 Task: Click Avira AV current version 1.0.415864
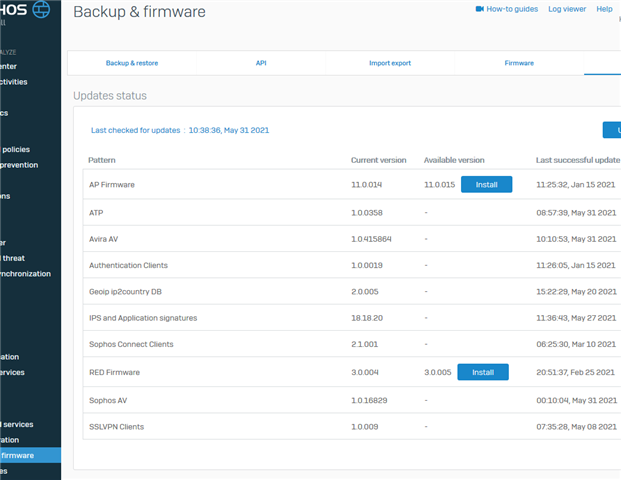(x=371, y=239)
